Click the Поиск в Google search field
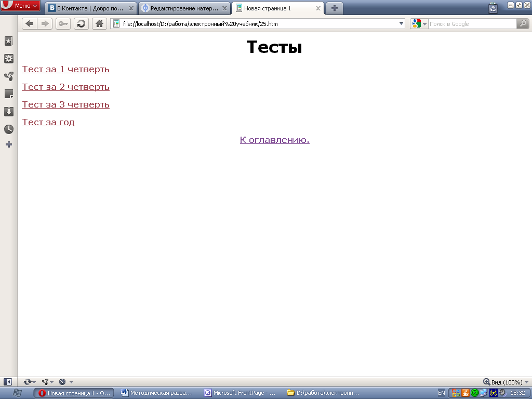Image resolution: width=532 pixels, height=399 pixels. click(472, 24)
